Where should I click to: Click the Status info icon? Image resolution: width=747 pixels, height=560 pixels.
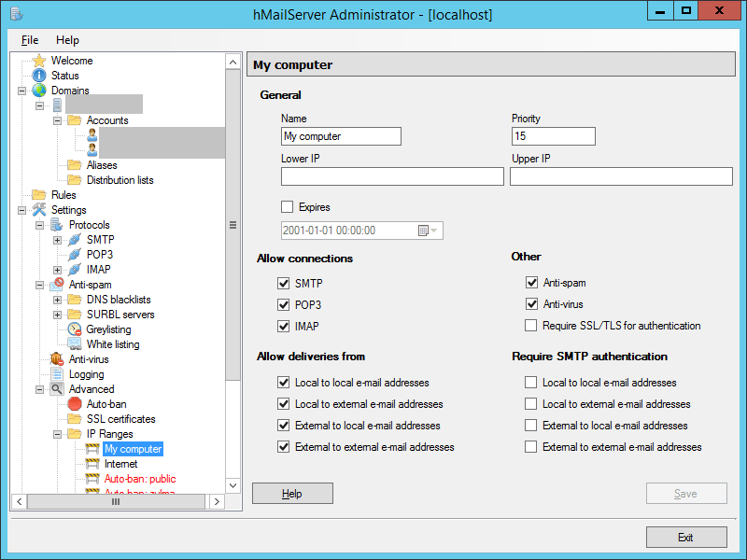point(39,76)
